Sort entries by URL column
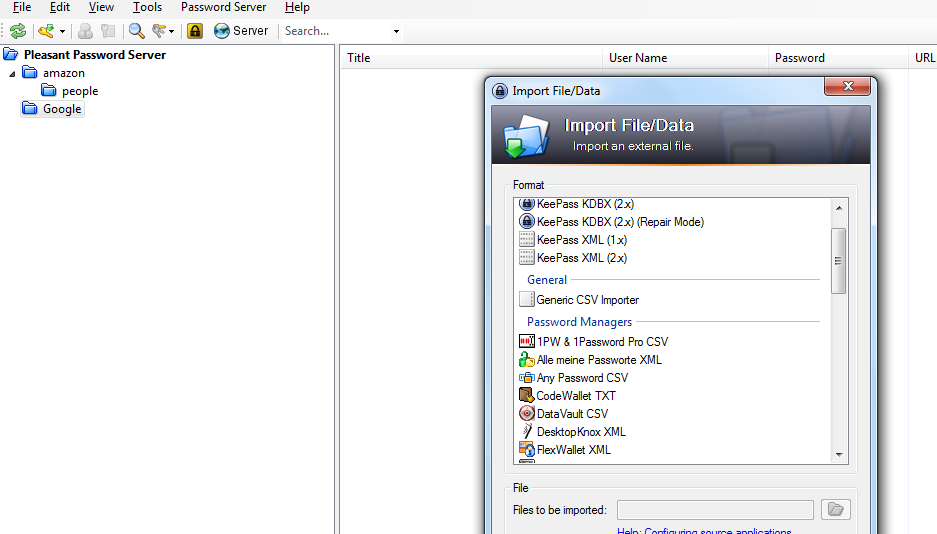Viewport: 937px width, 534px height. pyautogui.click(x=923, y=58)
